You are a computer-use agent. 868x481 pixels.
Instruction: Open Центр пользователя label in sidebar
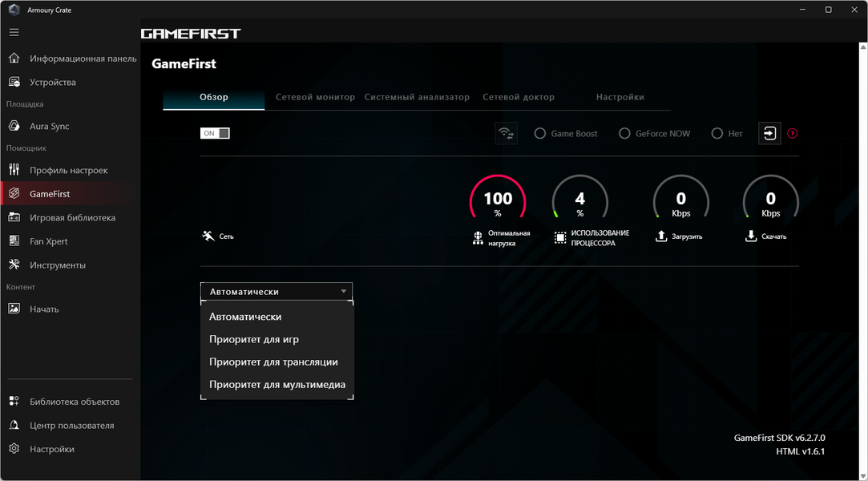click(x=72, y=425)
